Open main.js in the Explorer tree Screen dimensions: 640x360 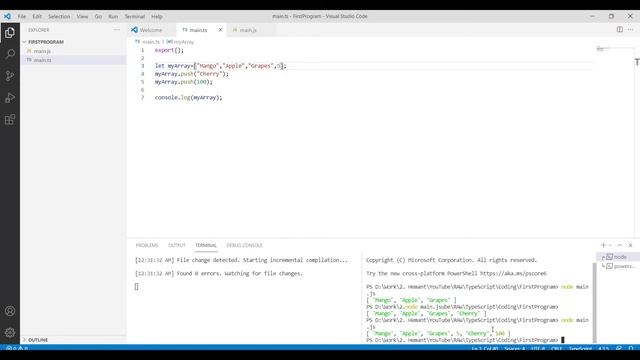pyautogui.click(x=73, y=51)
